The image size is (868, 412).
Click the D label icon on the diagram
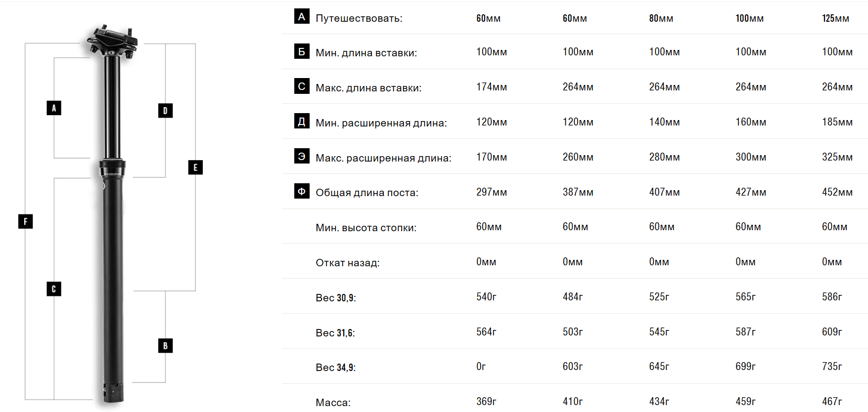tap(165, 110)
